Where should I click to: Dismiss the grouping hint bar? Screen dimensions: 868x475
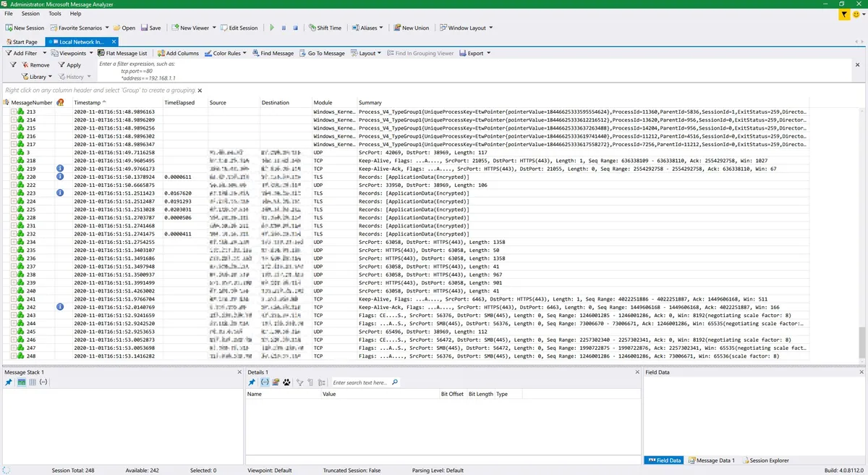point(200,91)
